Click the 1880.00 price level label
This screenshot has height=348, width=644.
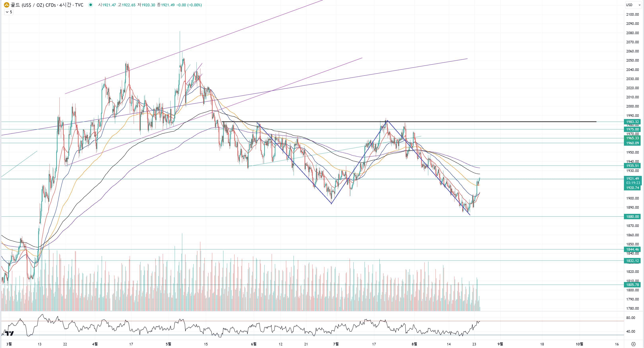click(x=632, y=217)
